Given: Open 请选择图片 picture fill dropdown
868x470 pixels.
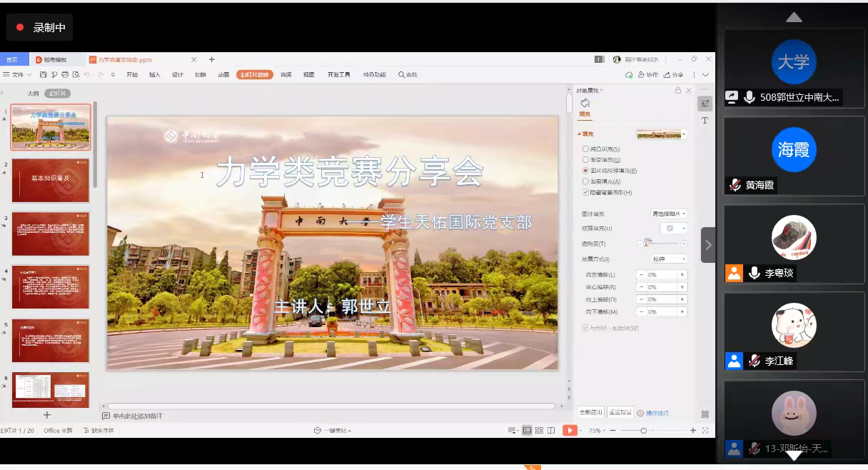Looking at the screenshot, I should click(669, 214).
